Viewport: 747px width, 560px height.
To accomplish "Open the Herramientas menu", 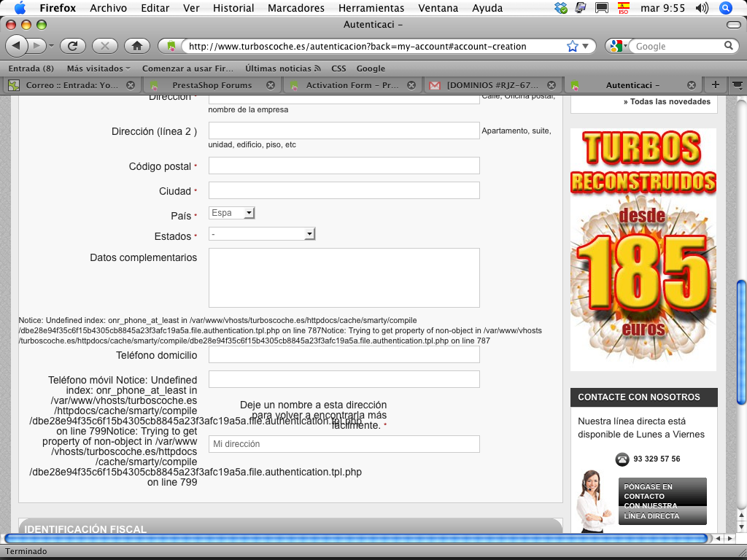I will (x=371, y=8).
